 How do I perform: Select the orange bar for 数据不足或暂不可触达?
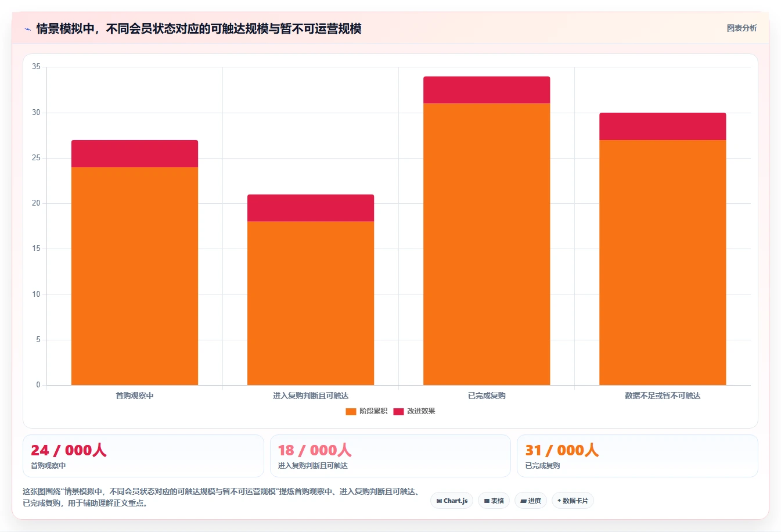[663, 263]
